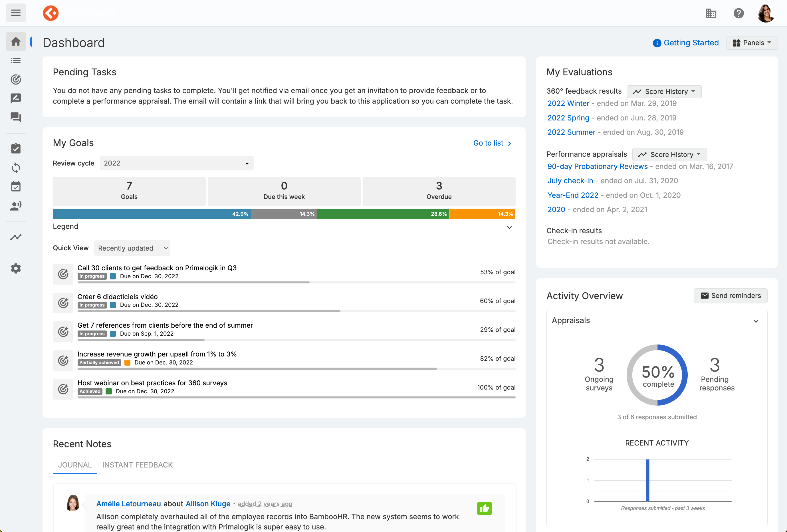Viewport: 787px width, 532px height.
Task: Open the Settings gear icon
Action: coord(16,268)
